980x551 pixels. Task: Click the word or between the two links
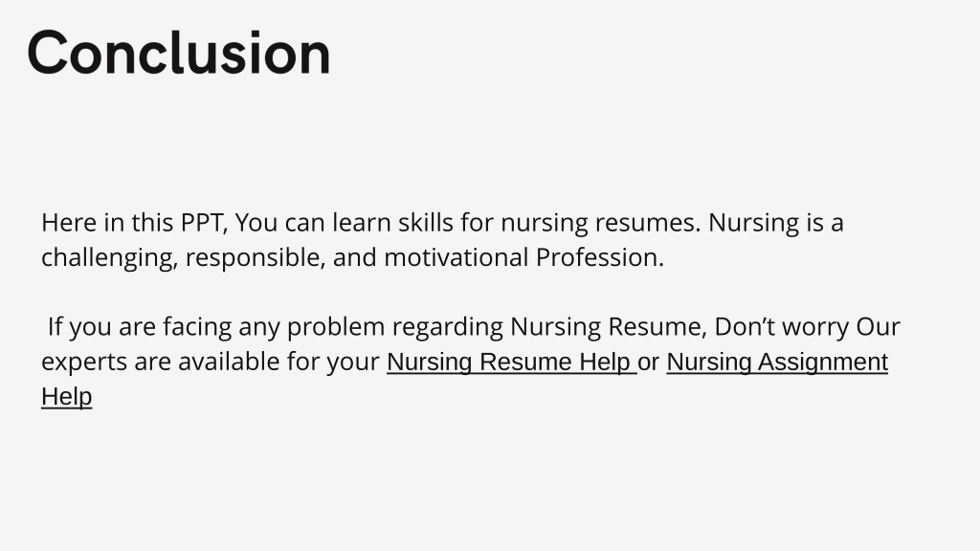pyautogui.click(x=648, y=363)
